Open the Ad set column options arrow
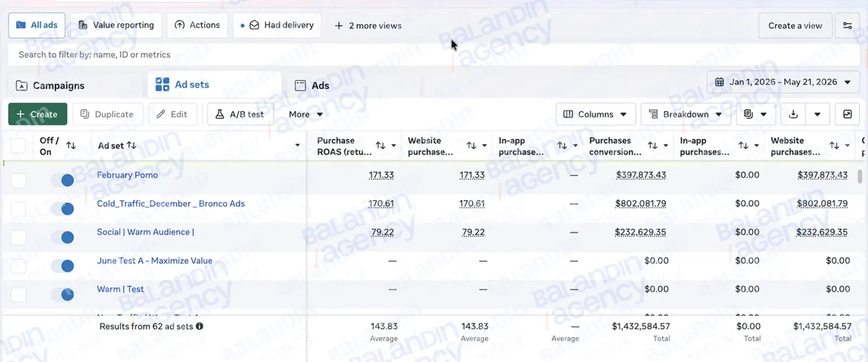 pyautogui.click(x=297, y=145)
